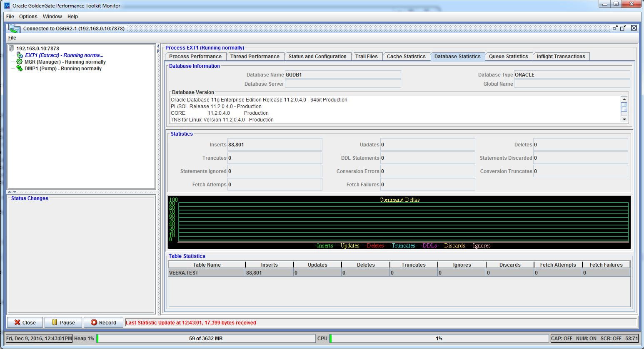Click the server icon beside 192.168.0.10:7878

[x=11, y=48]
